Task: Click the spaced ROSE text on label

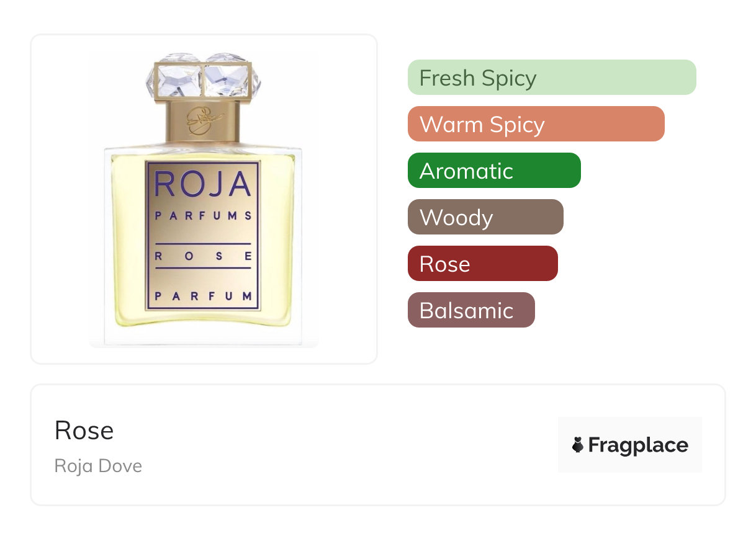Action: (x=203, y=255)
